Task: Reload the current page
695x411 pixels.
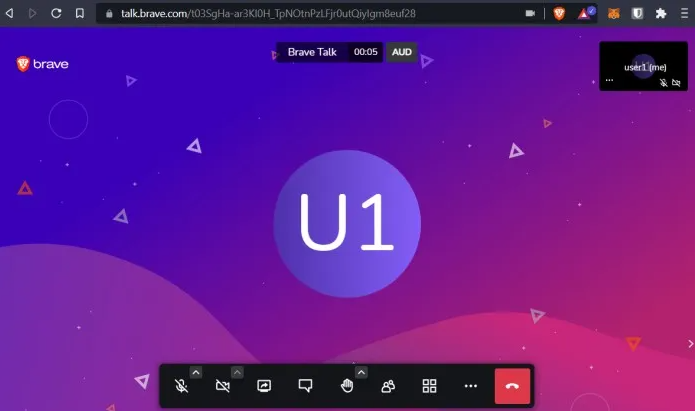Action: pos(56,13)
